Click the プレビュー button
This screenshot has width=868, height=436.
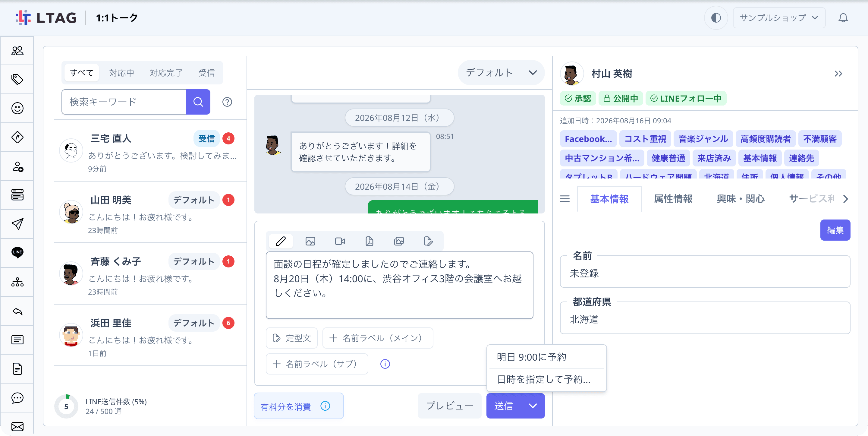pos(449,406)
